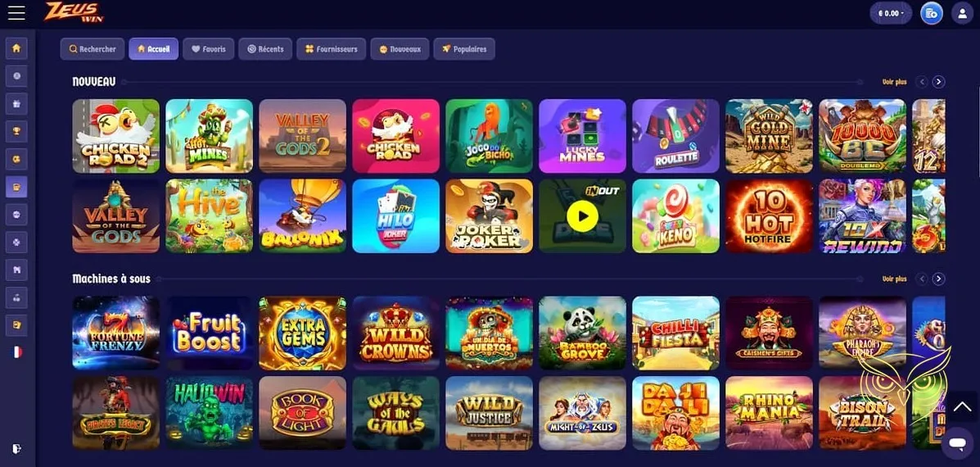The width and height of the screenshot is (980, 467).
Task: Show previous games in Machines à sous
Action: [x=921, y=279]
